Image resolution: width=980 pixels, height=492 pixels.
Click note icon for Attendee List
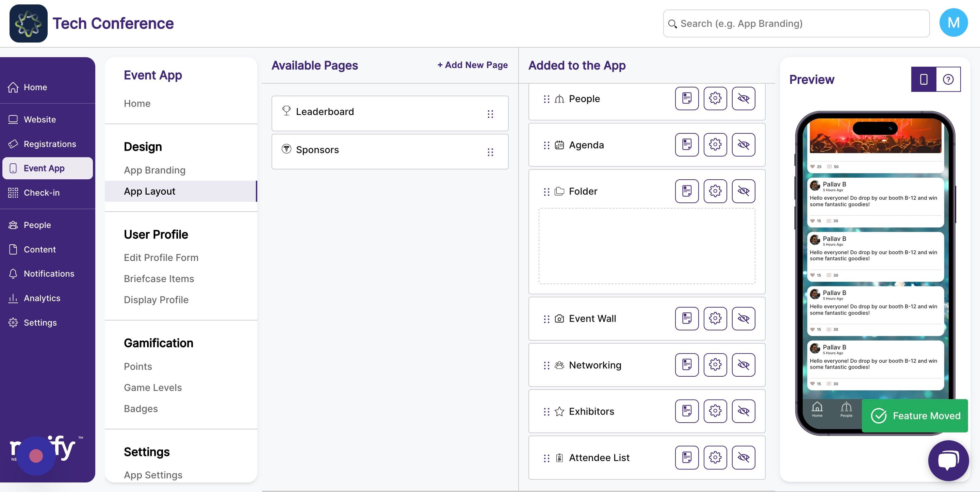pyautogui.click(x=687, y=457)
